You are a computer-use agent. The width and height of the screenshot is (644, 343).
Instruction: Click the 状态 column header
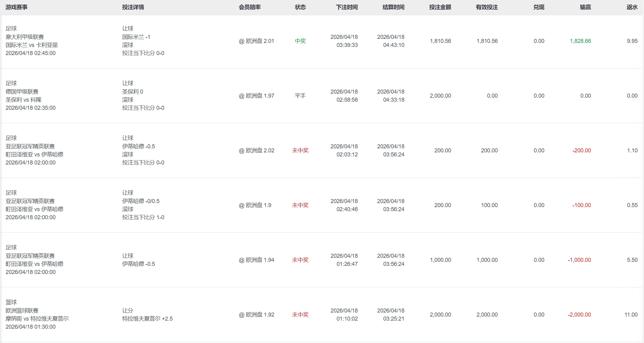point(300,7)
